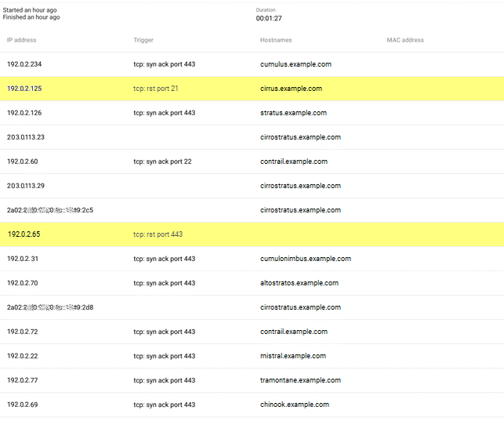Open stratus.example.com host entry
Screen dimensions: 504x421
point(293,113)
